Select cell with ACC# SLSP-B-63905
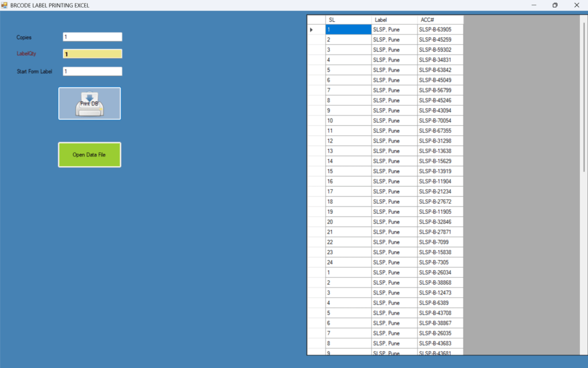The width and height of the screenshot is (588, 368). point(440,30)
